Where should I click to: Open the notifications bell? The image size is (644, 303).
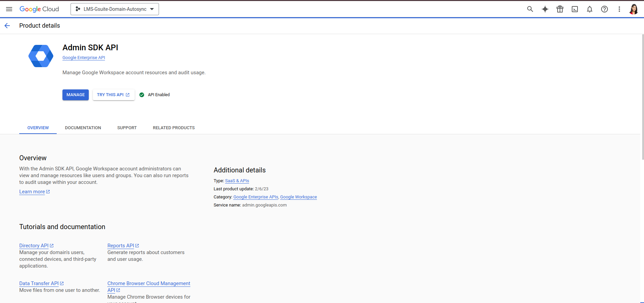click(590, 9)
